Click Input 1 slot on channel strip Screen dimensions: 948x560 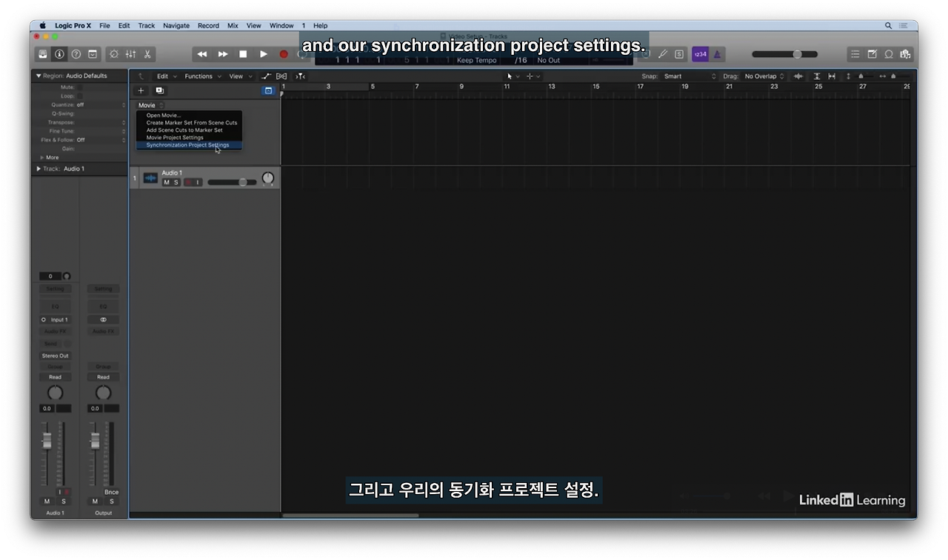[x=55, y=320]
